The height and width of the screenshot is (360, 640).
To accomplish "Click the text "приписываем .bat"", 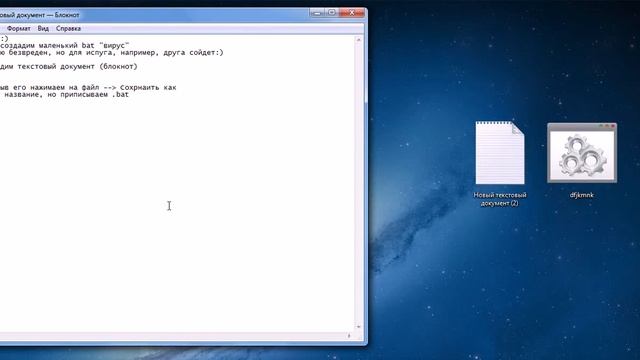I will 95,94.
